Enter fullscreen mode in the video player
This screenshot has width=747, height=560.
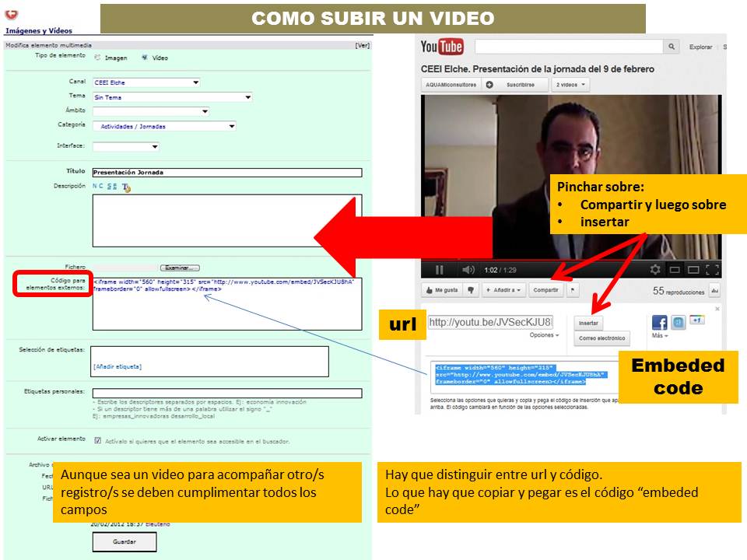coord(711,270)
